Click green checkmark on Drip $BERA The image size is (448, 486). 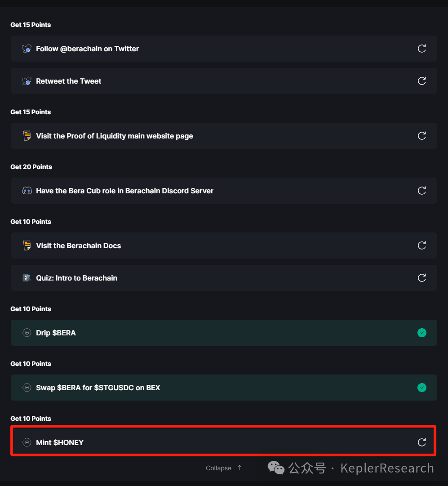[421, 333]
